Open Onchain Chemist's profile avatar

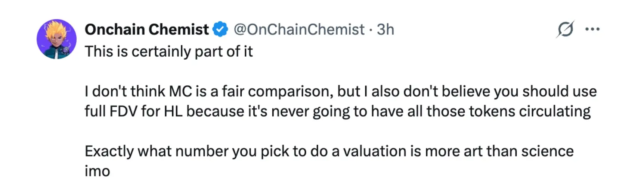point(56,39)
